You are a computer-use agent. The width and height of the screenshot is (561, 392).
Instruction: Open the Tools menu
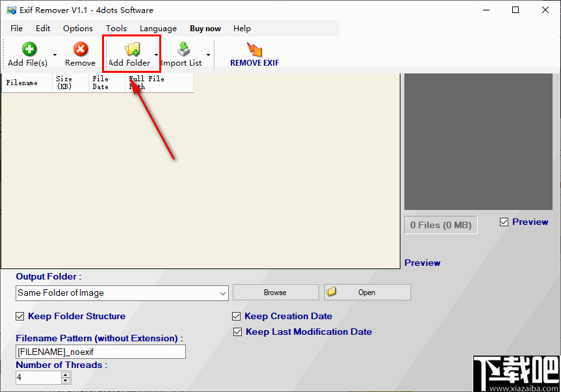(x=116, y=28)
